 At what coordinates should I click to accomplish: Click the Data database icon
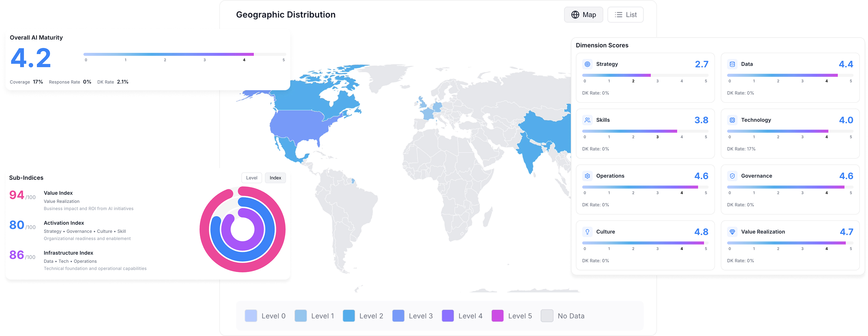coord(732,64)
